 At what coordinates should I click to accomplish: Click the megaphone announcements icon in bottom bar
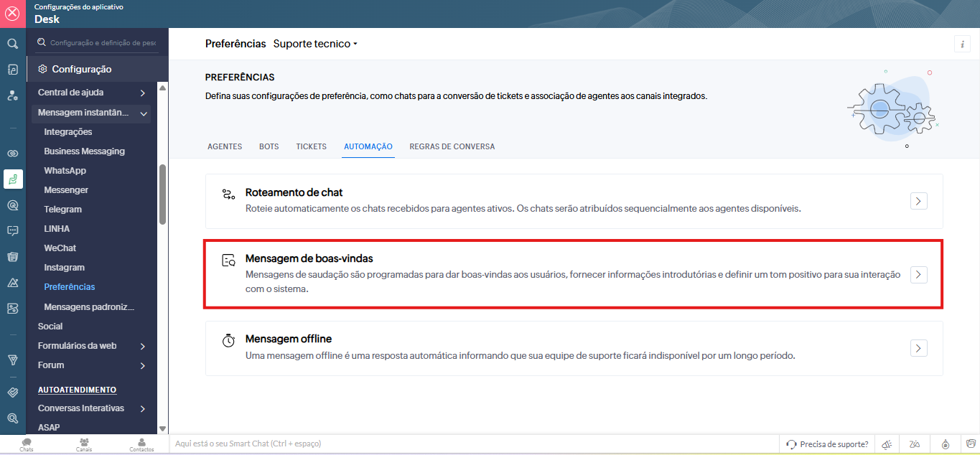pyautogui.click(x=887, y=444)
